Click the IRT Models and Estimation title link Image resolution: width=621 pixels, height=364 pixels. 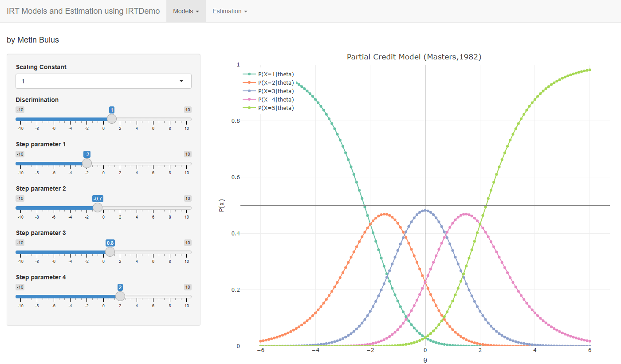(83, 11)
